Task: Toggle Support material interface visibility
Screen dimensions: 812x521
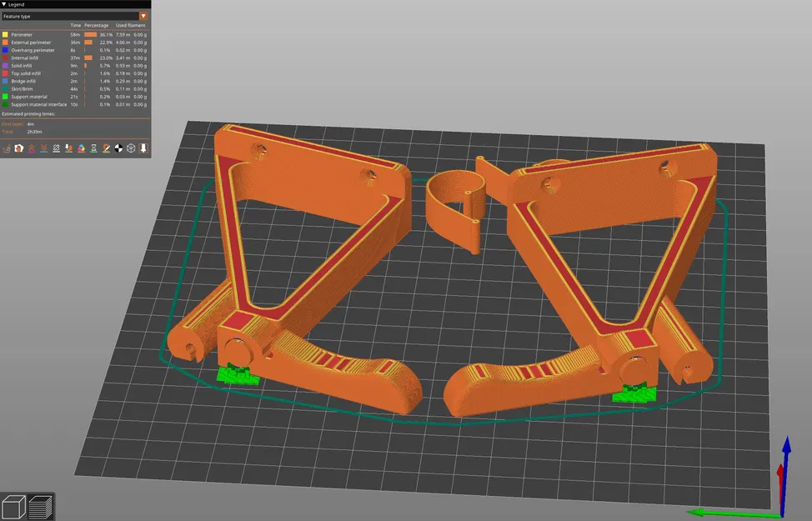Action: pos(76,104)
